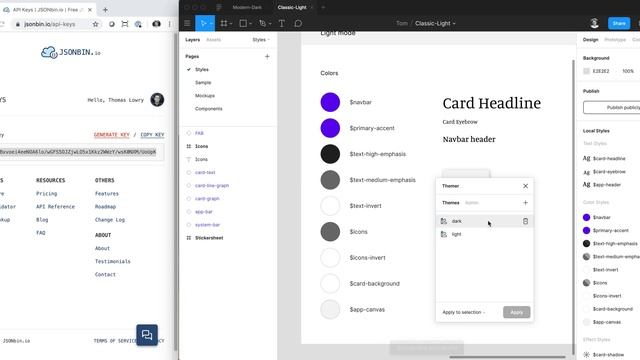The height and width of the screenshot is (360, 640).
Task: Click the $card-shadow effect style icon
Action: pyautogui.click(x=587, y=355)
